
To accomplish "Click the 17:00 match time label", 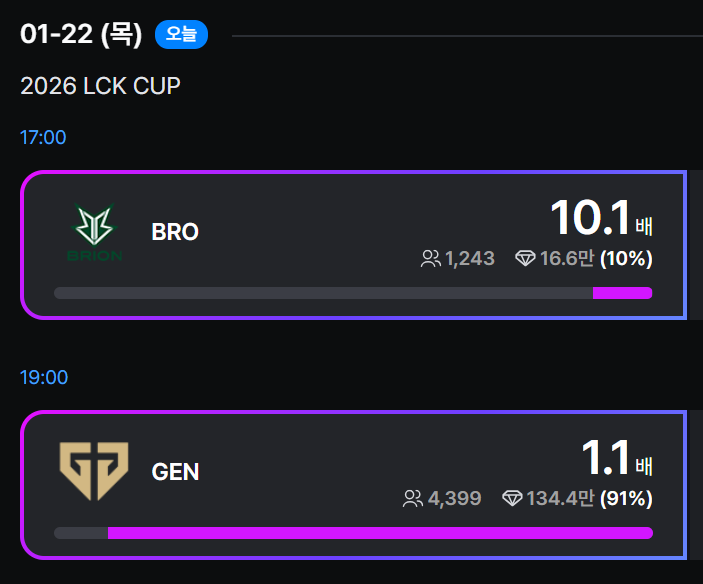I will (x=43, y=137).
